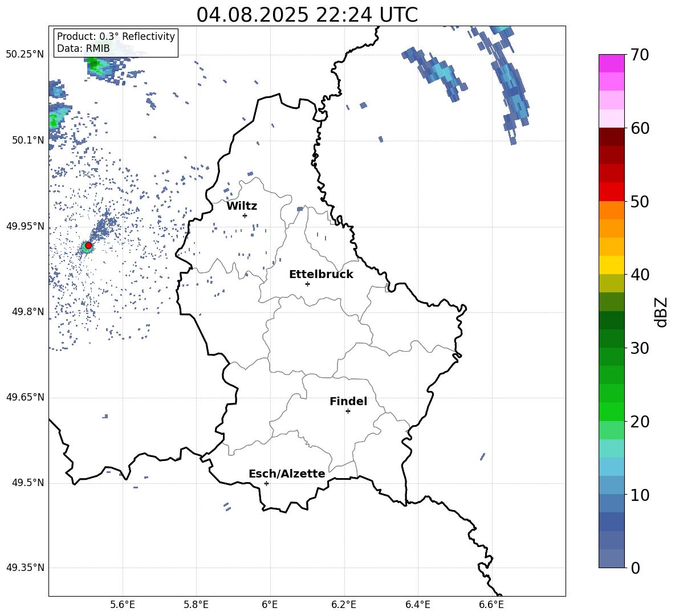Image resolution: width=675 pixels, height=616 pixels.
Task: Click the 49.65°N latitude label
Action: (x=25, y=397)
